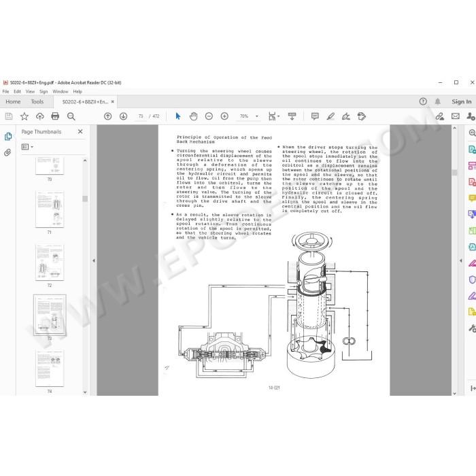
Task: Open the Attachments paperclip panel
Action: point(7,152)
